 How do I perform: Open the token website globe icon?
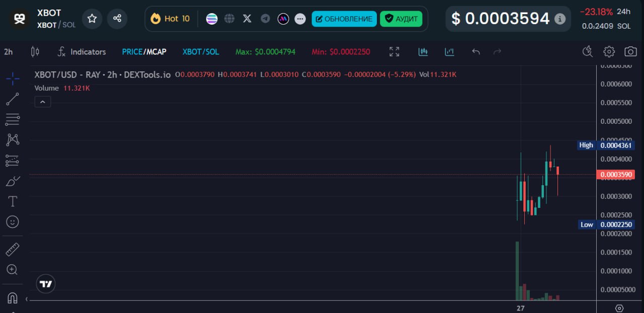(229, 19)
